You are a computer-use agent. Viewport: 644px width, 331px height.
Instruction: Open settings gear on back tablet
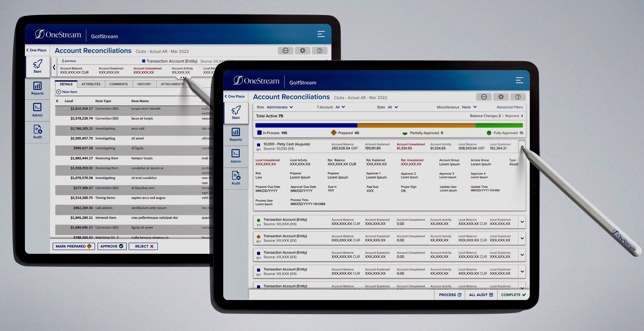point(302,51)
